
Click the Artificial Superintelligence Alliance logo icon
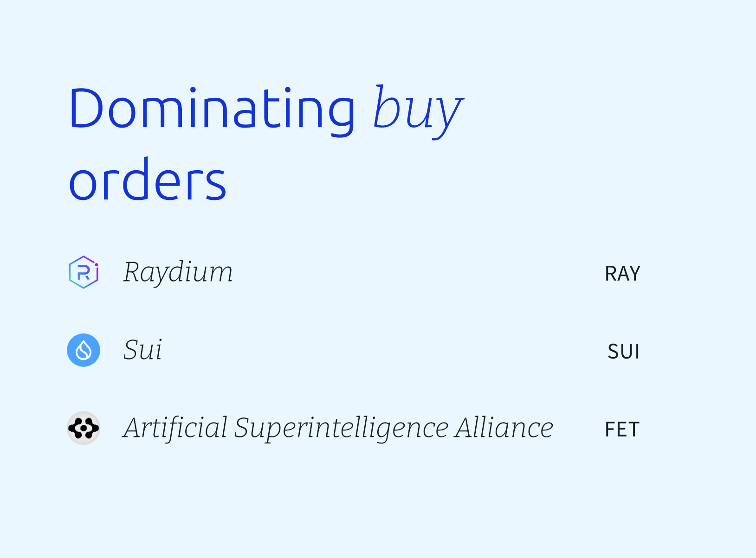84,428
